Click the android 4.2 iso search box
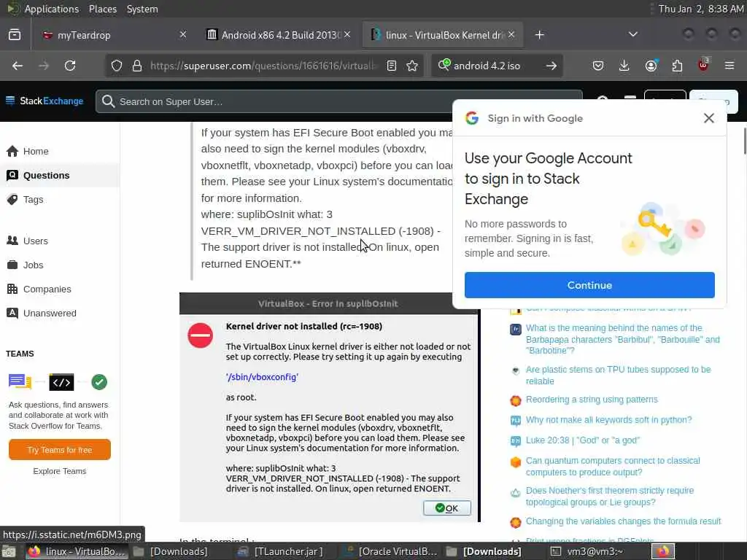Screen dimensions: 747x560 pos(495,66)
